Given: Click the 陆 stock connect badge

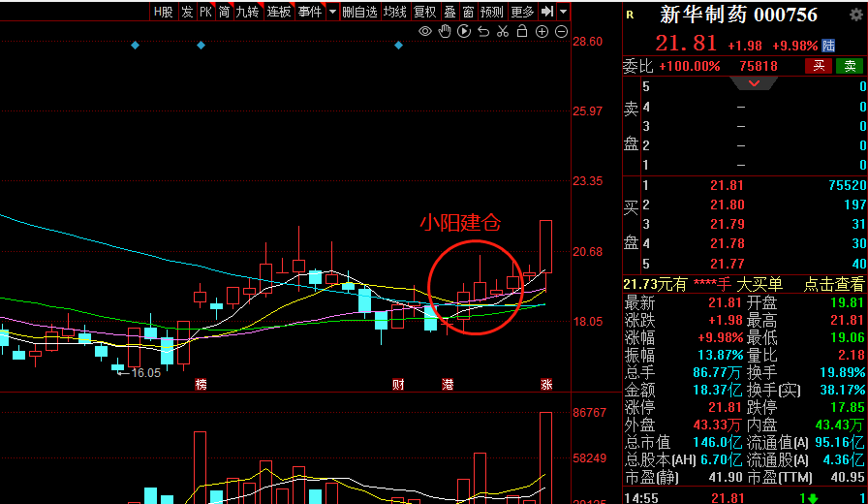Looking at the screenshot, I should pyautogui.click(x=828, y=46).
